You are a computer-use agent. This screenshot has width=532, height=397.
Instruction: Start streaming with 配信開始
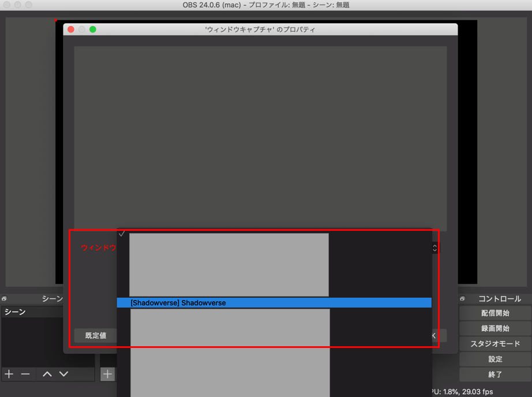pyautogui.click(x=495, y=313)
